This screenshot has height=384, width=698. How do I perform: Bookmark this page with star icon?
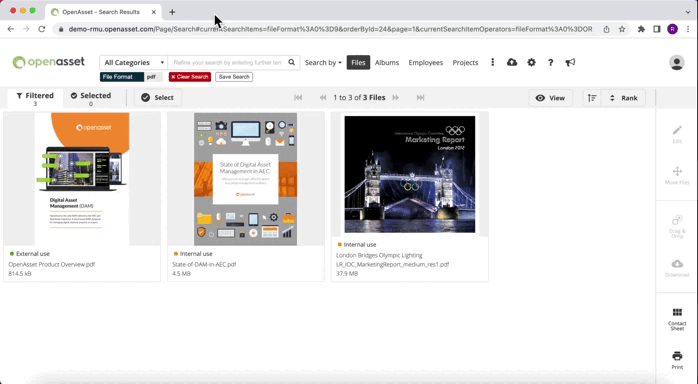click(622, 29)
